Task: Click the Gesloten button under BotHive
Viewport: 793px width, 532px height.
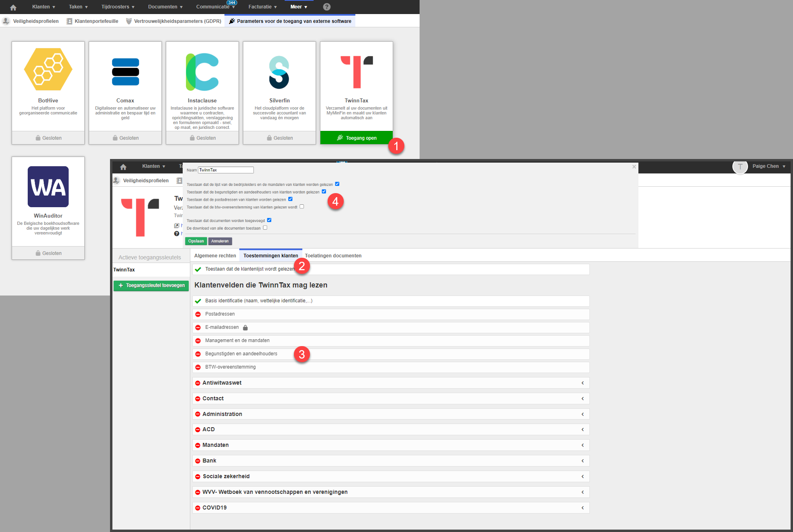Action: 48,138
